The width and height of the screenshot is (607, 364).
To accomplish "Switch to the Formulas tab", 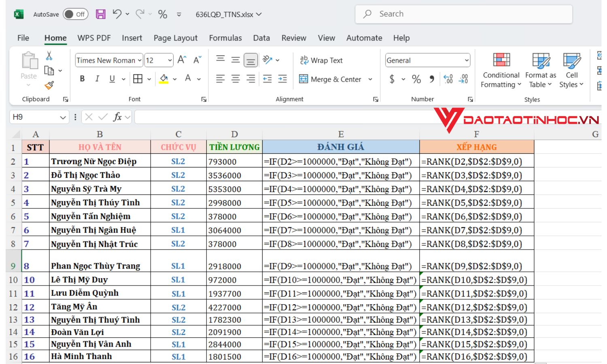I will coord(225,38).
